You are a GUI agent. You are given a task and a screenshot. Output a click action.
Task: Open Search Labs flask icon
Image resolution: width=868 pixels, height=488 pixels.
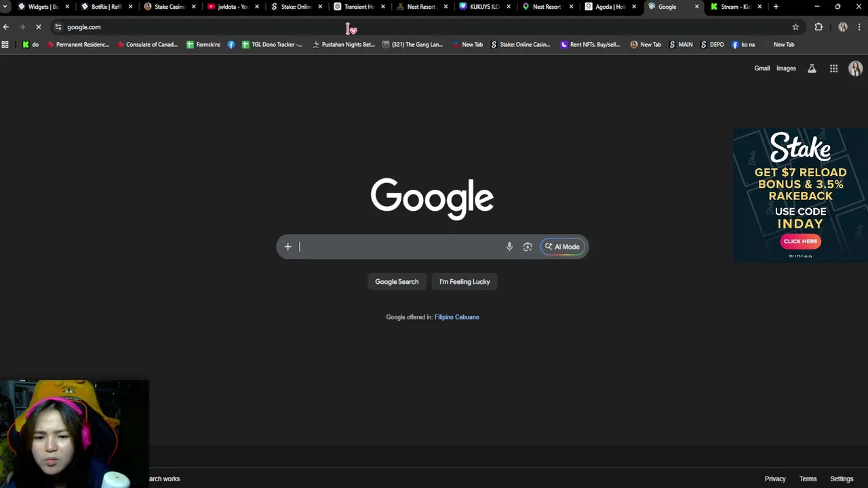pyautogui.click(x=812, y=68)
